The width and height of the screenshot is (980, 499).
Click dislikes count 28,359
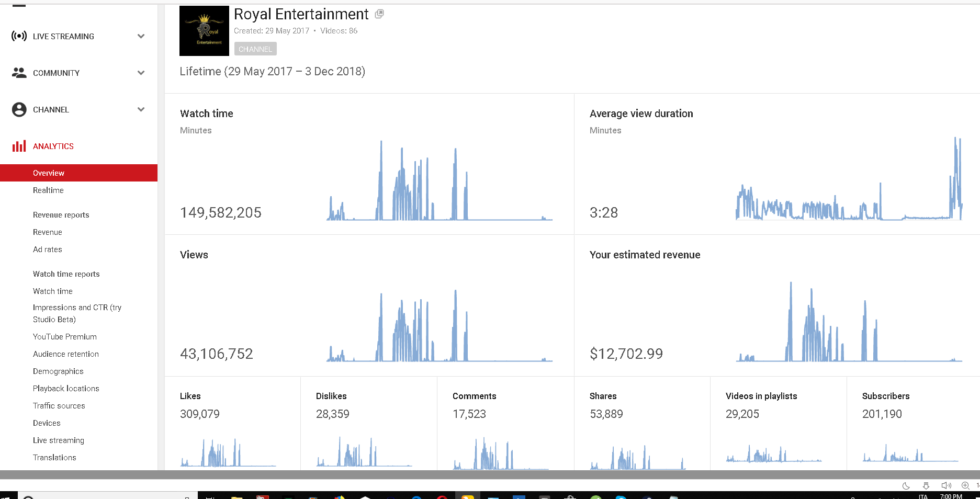(x=333, y=414)
